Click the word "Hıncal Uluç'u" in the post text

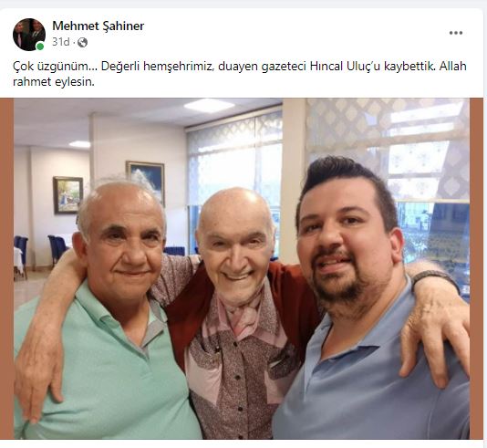[345, 67]
